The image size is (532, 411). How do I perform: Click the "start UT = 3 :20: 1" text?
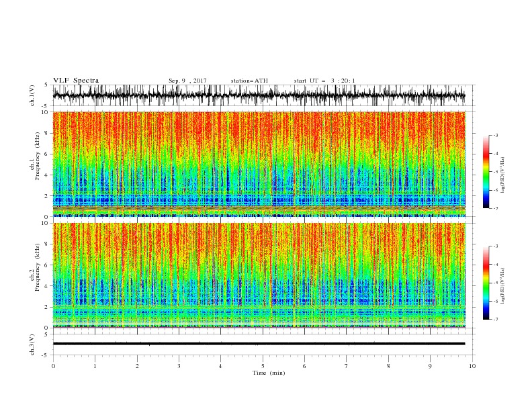(x=324, y=81)
